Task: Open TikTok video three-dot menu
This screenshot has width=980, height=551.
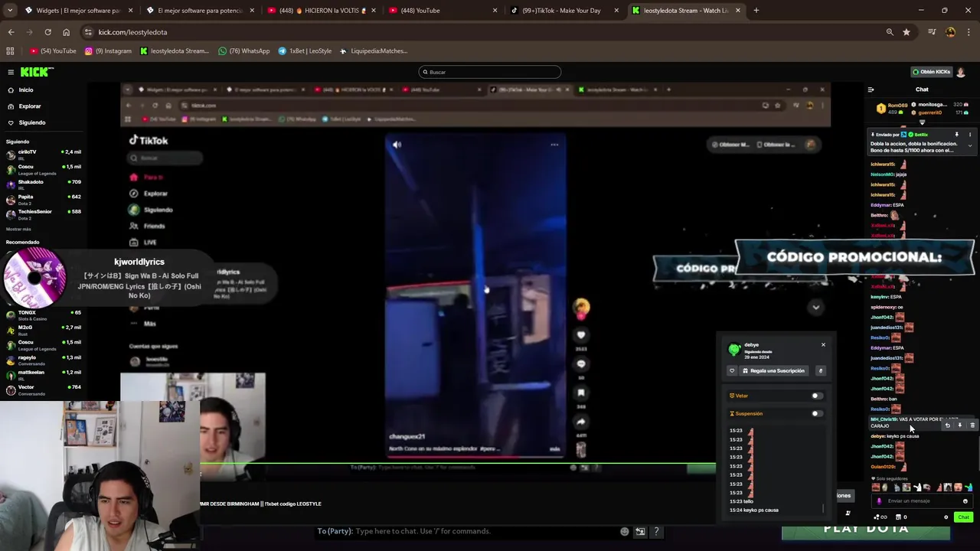Action: tap(554, 145)
